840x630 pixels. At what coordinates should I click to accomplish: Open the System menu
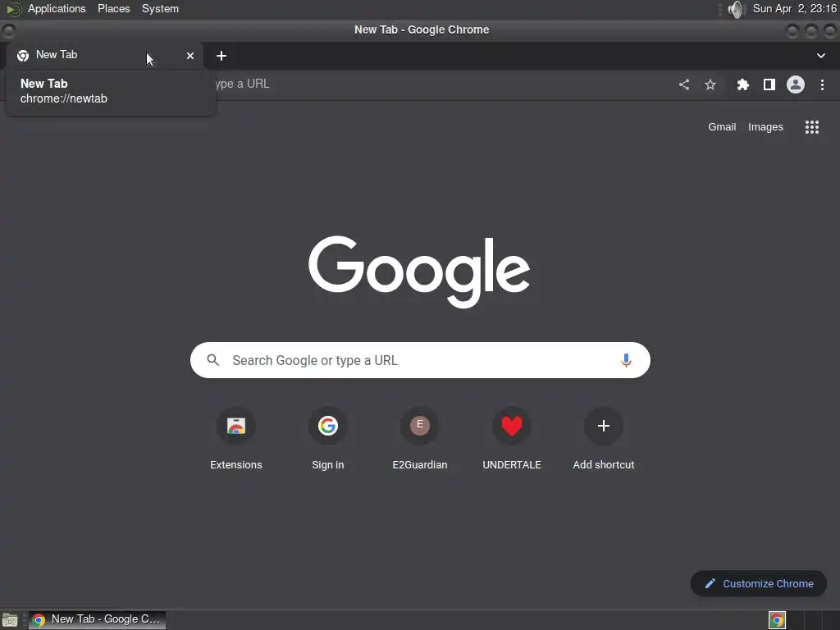pos(160,8)
